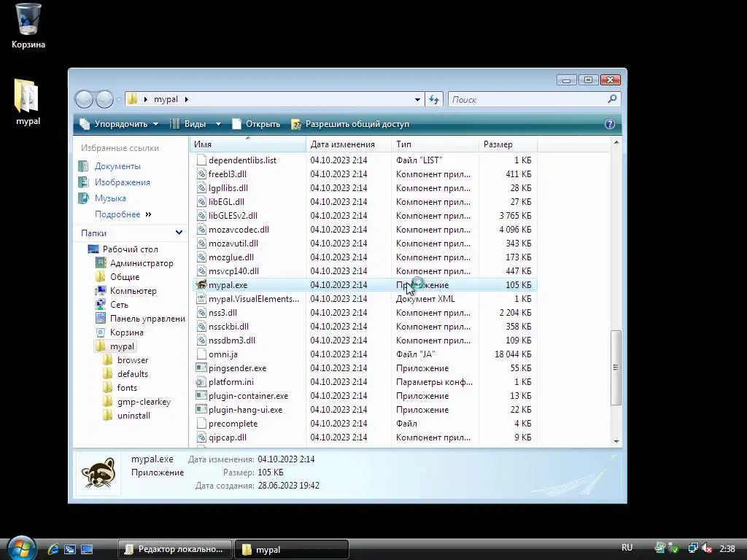
Task: Click the omni.ja file icon
Action: [201, 354]
